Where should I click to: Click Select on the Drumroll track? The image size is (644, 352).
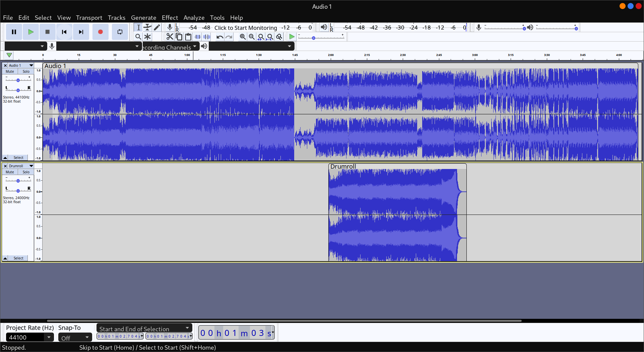pyautogui.click(x=19, y=258)
